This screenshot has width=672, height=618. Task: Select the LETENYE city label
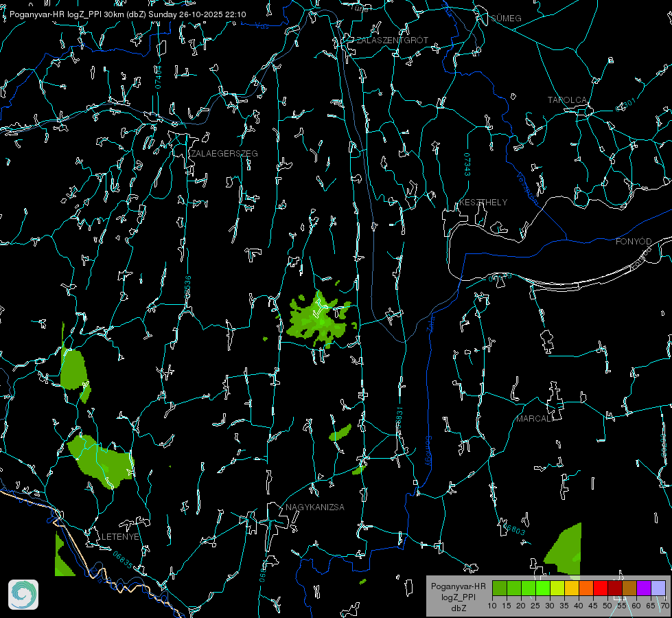pyautogui.click(x=120, y=536)
